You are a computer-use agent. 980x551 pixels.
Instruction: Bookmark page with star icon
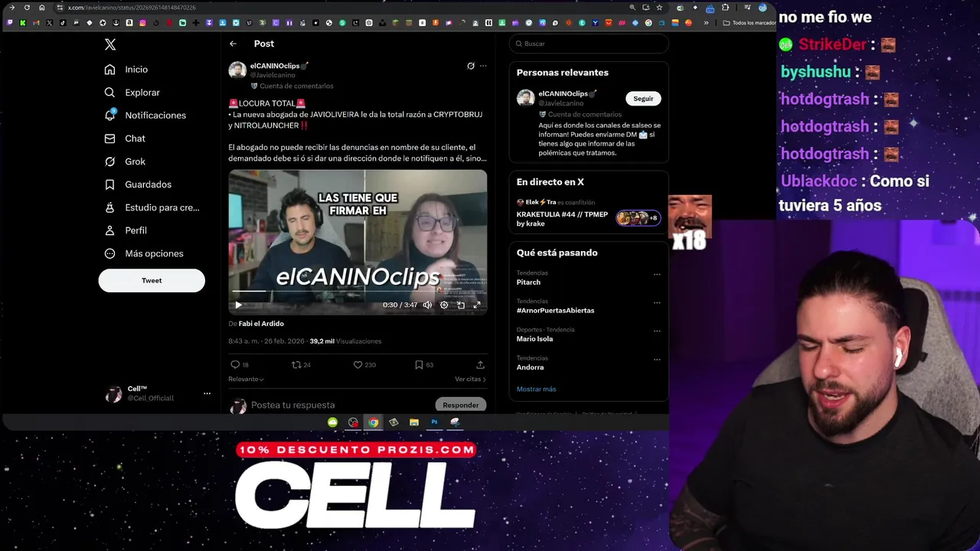click(659, 8)
